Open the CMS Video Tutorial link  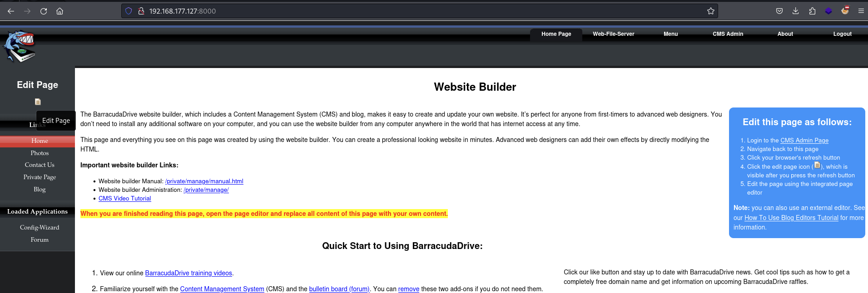pos(124,199)
